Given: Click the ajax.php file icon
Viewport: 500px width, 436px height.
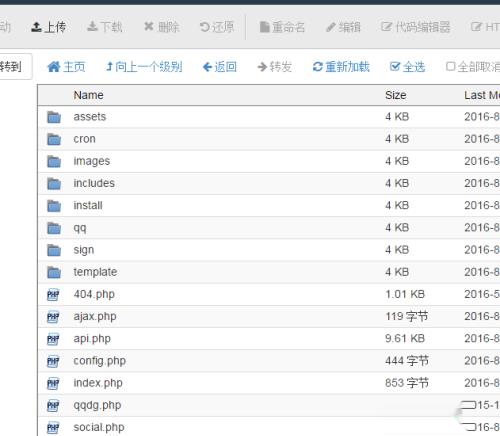Looking at the screenshot, I should point(53,317).
